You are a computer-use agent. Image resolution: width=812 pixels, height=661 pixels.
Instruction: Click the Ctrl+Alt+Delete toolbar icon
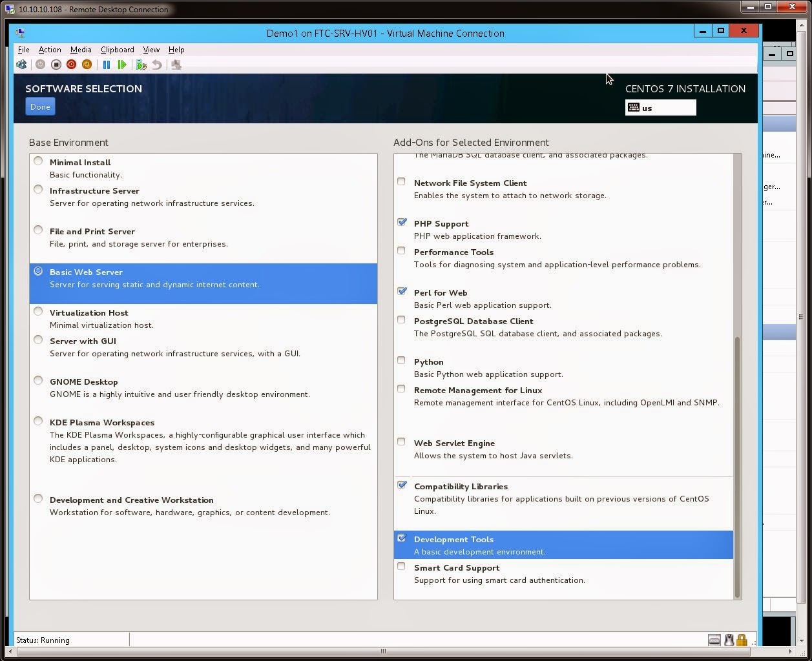(x=21, y=65)
